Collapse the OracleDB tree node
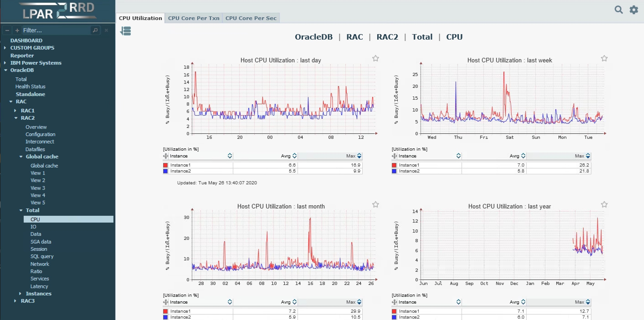This screenshot has height=320, width=644. (x=5, y=70)
